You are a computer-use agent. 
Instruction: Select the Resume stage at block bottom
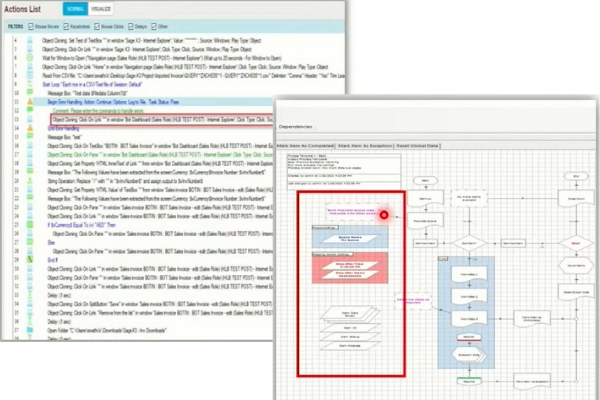[469, 381]
